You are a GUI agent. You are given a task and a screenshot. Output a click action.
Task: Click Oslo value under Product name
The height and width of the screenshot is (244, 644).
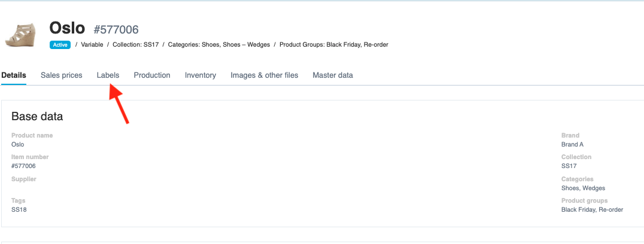click(x=18, y=145)
